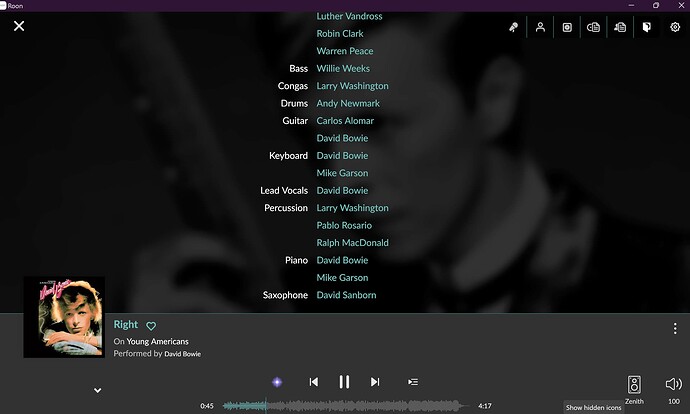Screen dimensions: 690x414
Task: Collapse the Now Playing screen chevron
Action: 98,390
